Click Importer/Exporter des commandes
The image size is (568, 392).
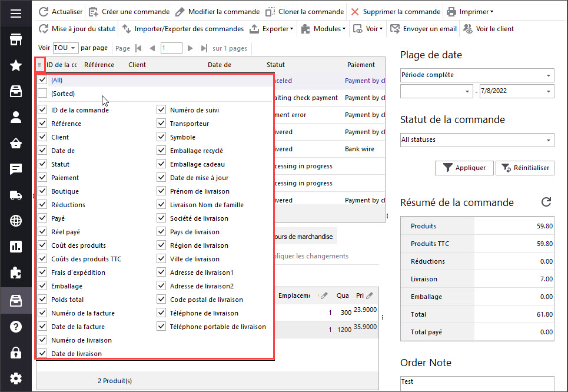[x=183, y=29]
